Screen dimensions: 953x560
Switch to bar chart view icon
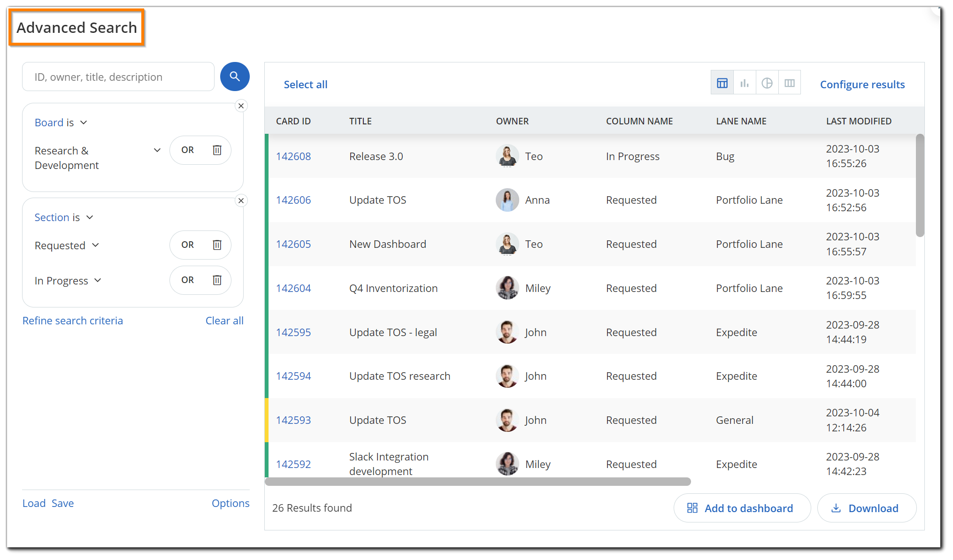745,83
